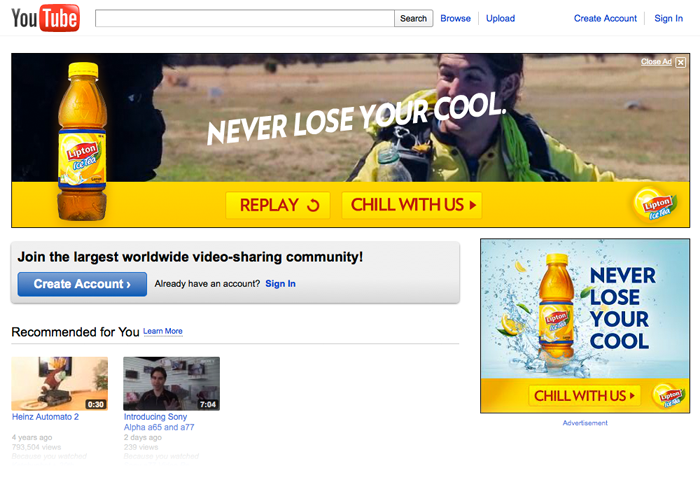The image size is (700, 500).
Task: Click CHILL WITH US in the banner ad
Action: 412,205
